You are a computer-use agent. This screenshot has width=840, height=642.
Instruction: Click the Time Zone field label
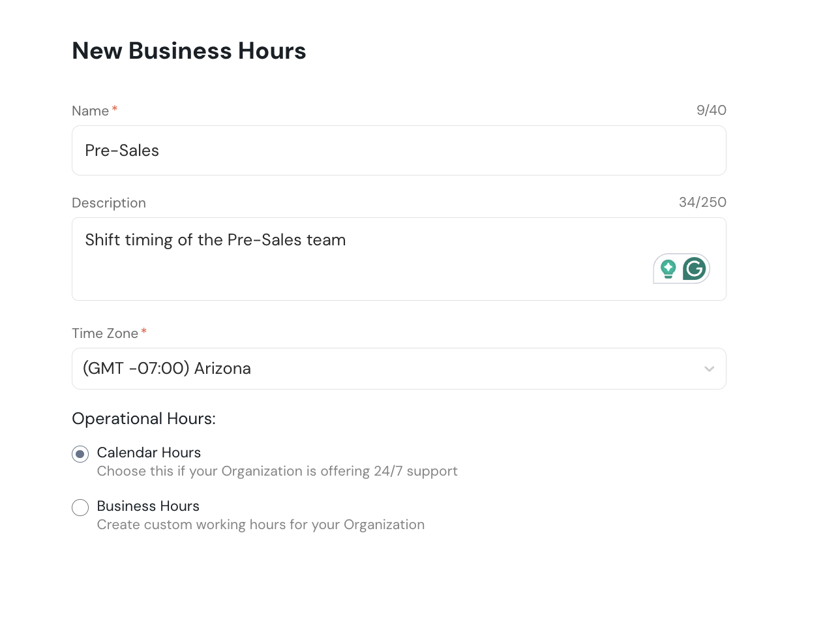pos(105,333)
